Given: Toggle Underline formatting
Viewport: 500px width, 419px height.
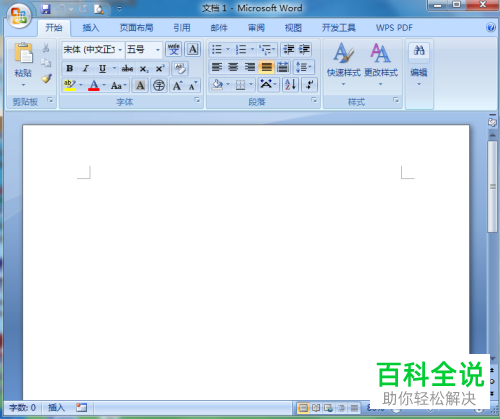Looking at the screenshot, I should click(x=102, y=68).
